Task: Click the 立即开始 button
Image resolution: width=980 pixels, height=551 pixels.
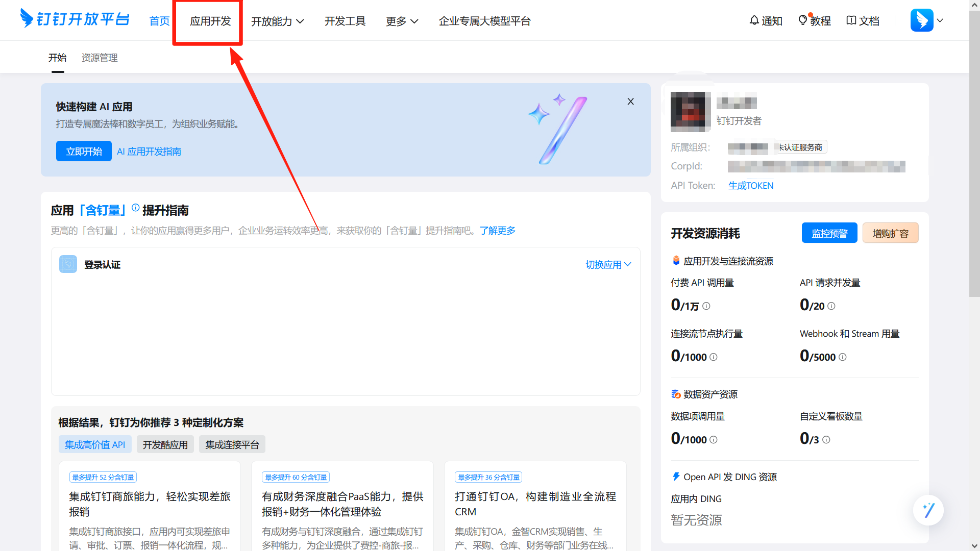Action: coord(84,151)
